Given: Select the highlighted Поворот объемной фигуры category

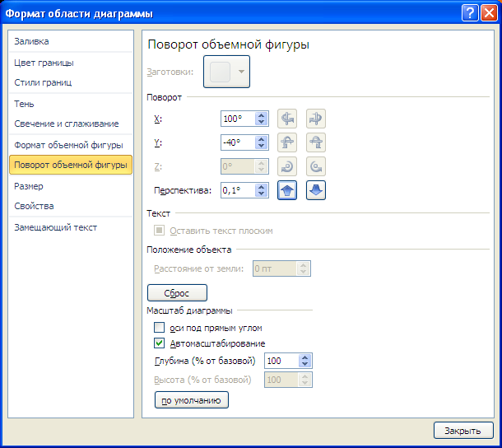Looking at the screenshot, I should (x=71, y=165).
